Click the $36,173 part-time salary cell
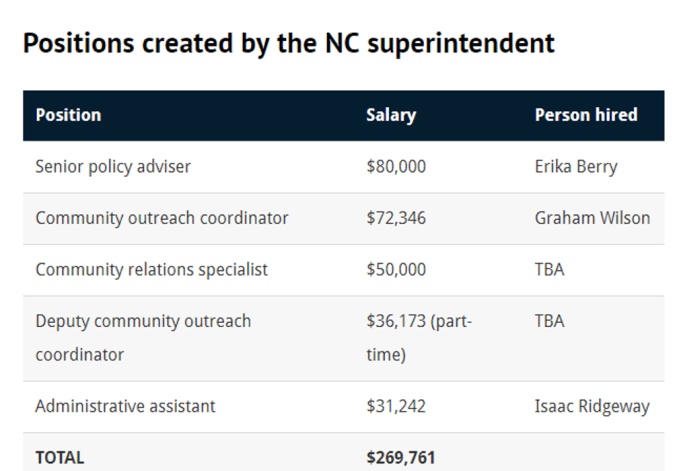Screen dimensions: 675x471 click(x=419, y=338)
